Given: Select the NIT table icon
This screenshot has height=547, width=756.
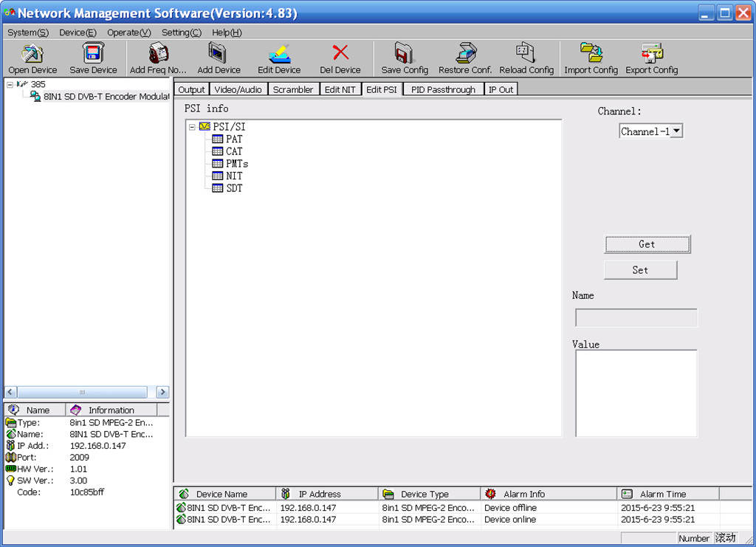Looking at the screenshot, I should (x=218, y=176).
